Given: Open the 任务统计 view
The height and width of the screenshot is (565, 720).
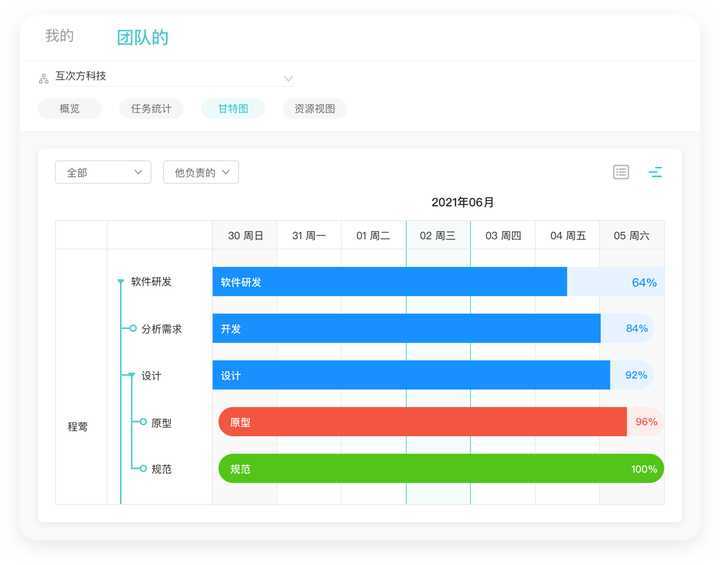Looking at the screenshot, I should coord(151,109).
